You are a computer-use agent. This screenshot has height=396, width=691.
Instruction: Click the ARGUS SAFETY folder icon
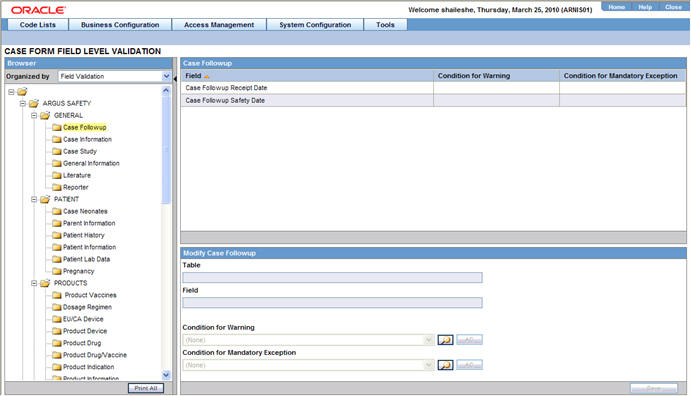(x=33, y=104)
